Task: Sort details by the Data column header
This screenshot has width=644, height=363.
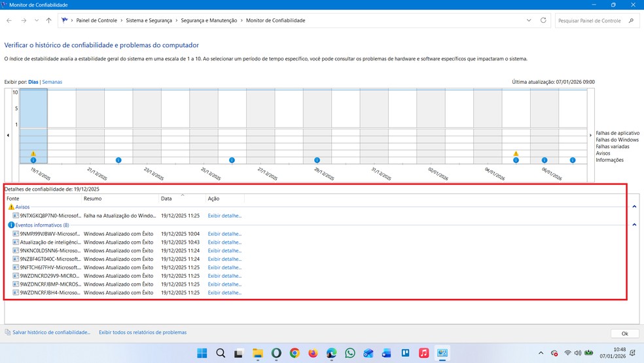Action: [x=166, y=199]
